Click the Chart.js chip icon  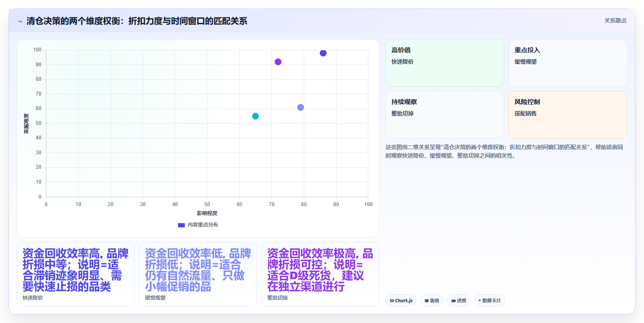[392, 300]
